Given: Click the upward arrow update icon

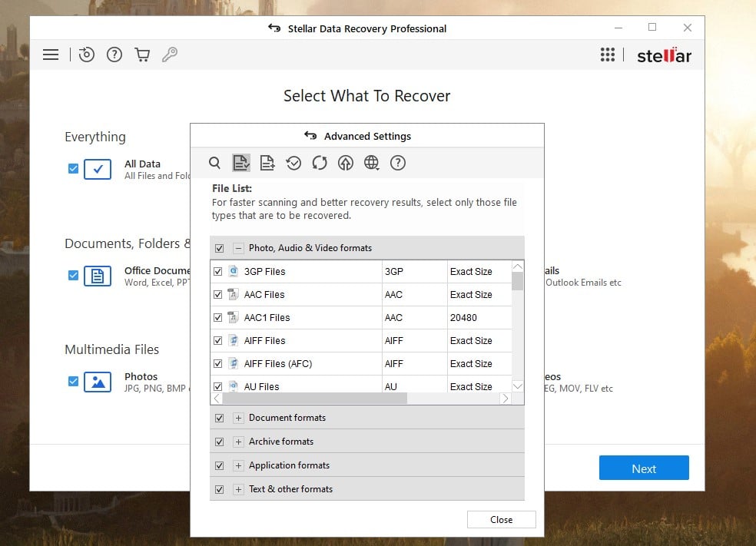Looking at the screenshot, I should coord(345,163).
